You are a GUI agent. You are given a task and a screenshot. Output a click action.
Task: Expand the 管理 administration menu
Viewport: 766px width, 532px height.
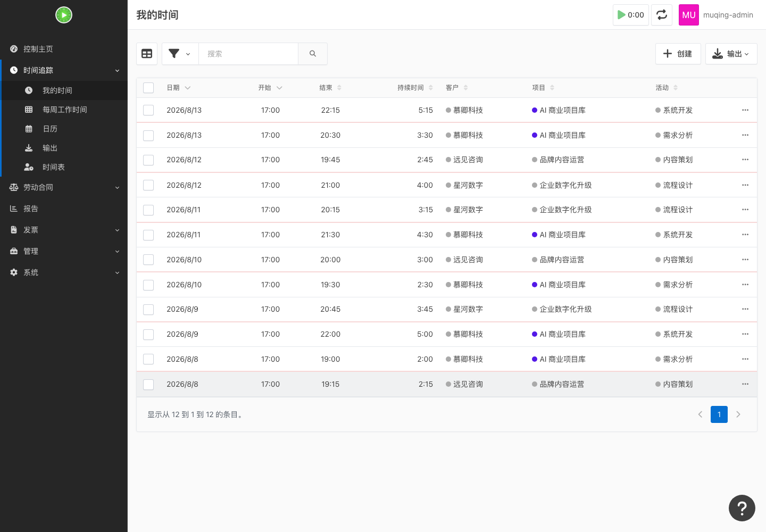[64, 251]
